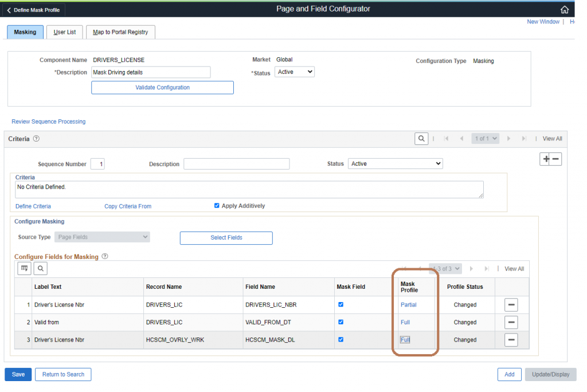Open the Criteria help question mark
This screenshot has width=587, height=392.
click(36, 139)
